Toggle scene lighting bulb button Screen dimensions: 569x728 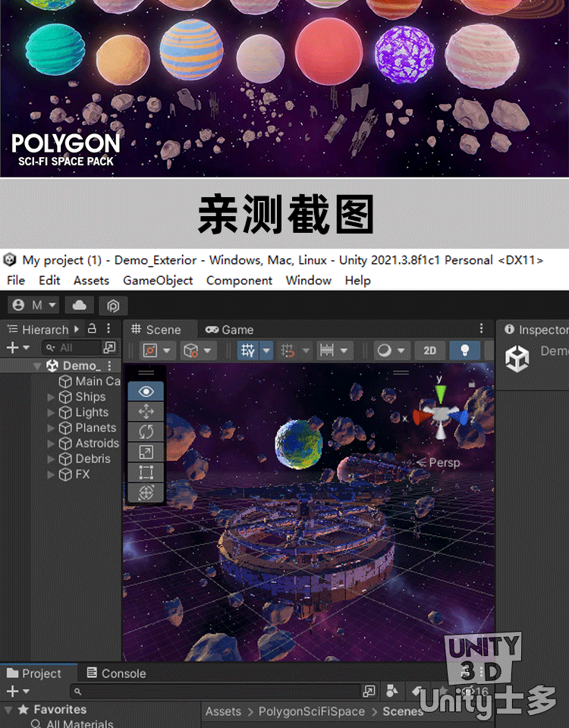[464, 350]
